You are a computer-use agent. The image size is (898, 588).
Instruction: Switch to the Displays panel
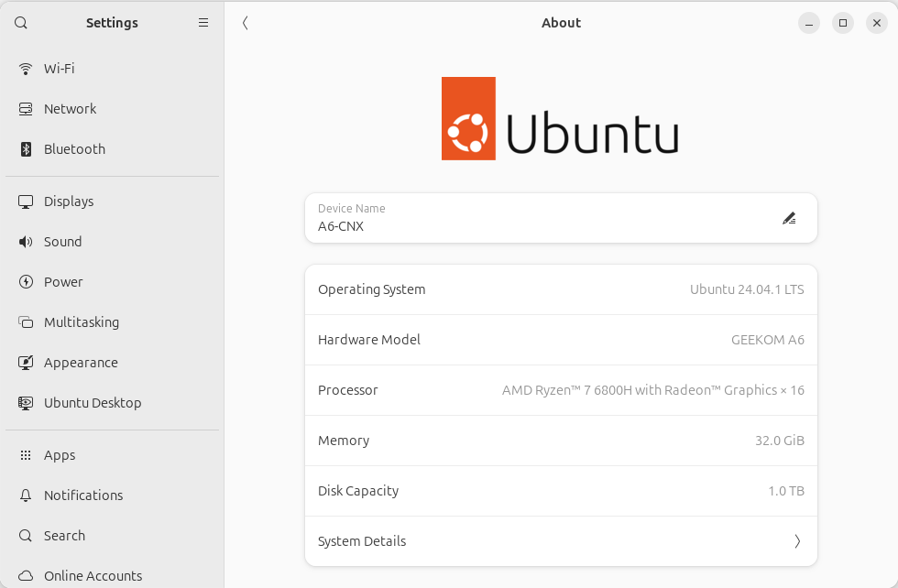pyautogui.click(x=112, y=201)
